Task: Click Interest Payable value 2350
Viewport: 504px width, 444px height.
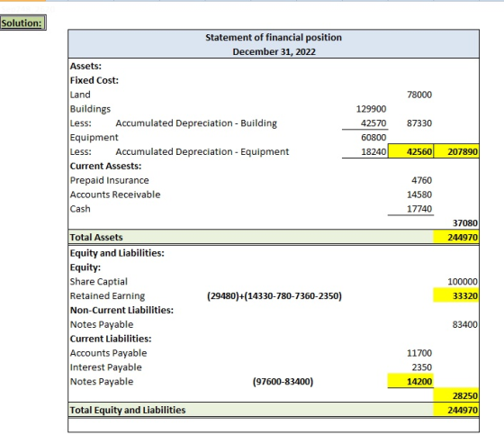Action: click(422, 367)
